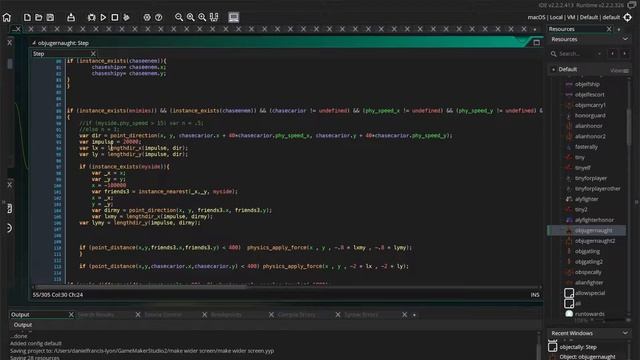This screenshot has width=640, height=360.
Task: Open the Home start page icon
Action: [x=7, y=17]
